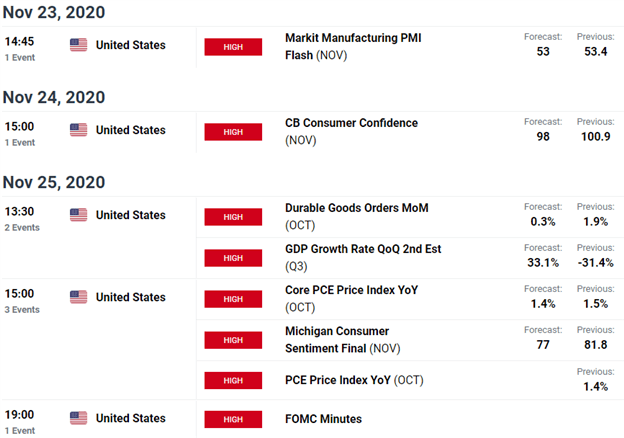This screenshot has height=438, width=624.
Task: Click the HIGH badge for FOMC Minutes
Action: coord(233,419)
